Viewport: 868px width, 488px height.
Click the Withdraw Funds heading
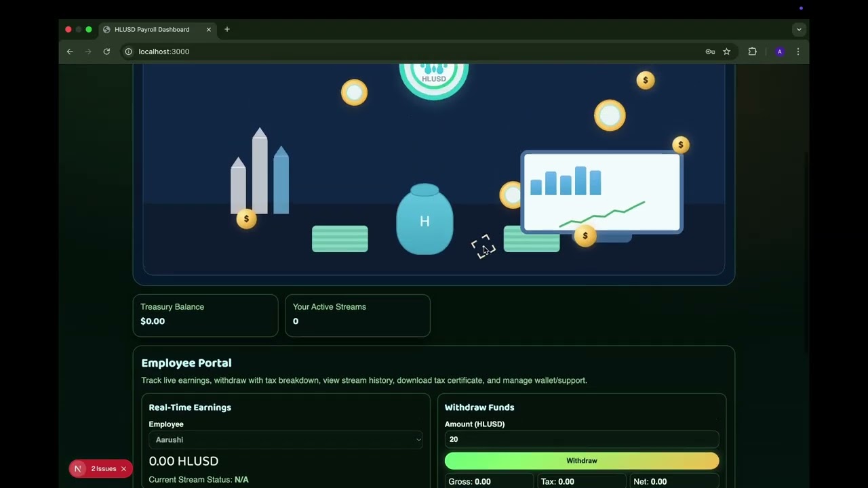pos(479,407)
